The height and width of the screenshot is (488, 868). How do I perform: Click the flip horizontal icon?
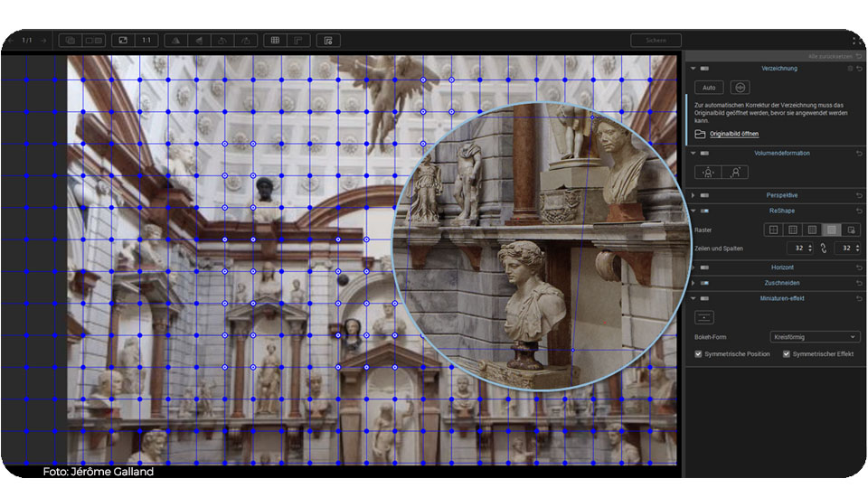[x=176, y=41]
